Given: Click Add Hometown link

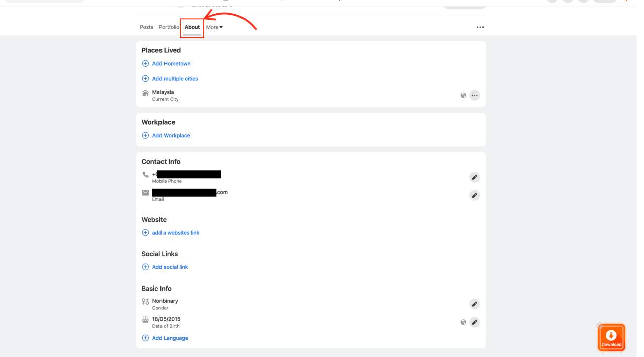Looking at the screenshot, I should click(171, 64).
